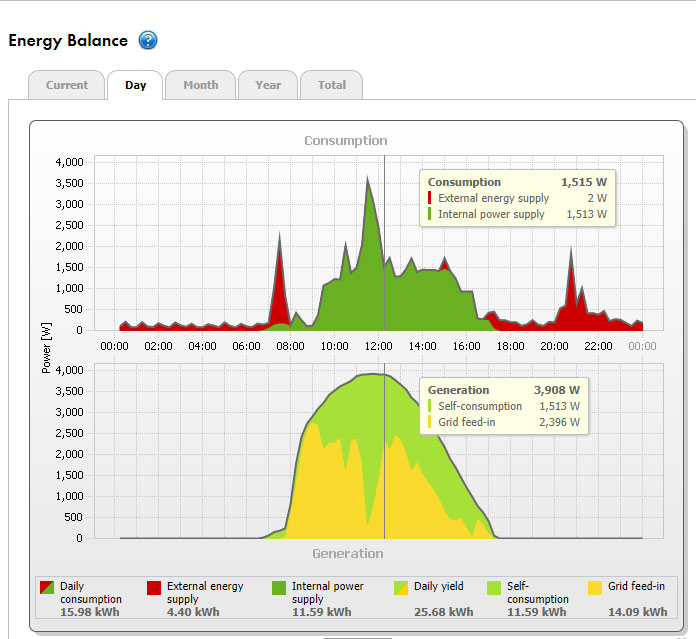Click the Energy Balance heading

(68, 41)
